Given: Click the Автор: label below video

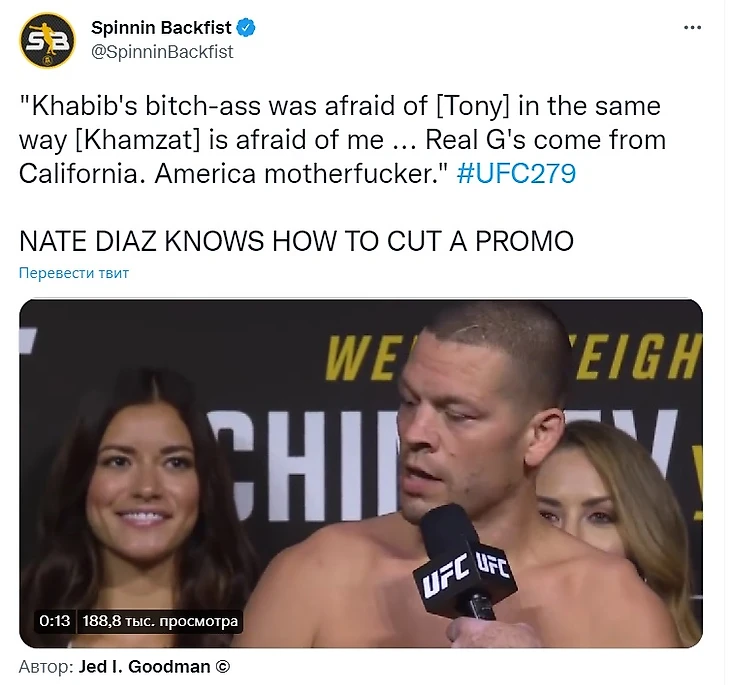Looking at the screenshot, I should click(46, 667).
